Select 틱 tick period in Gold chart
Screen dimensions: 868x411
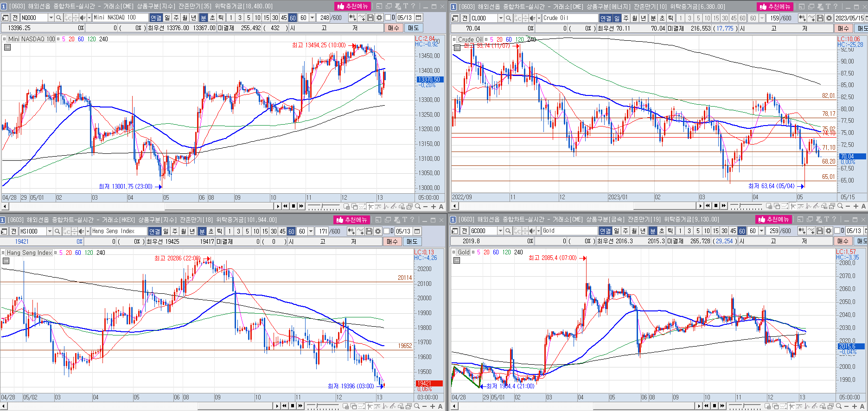(670, 230)
